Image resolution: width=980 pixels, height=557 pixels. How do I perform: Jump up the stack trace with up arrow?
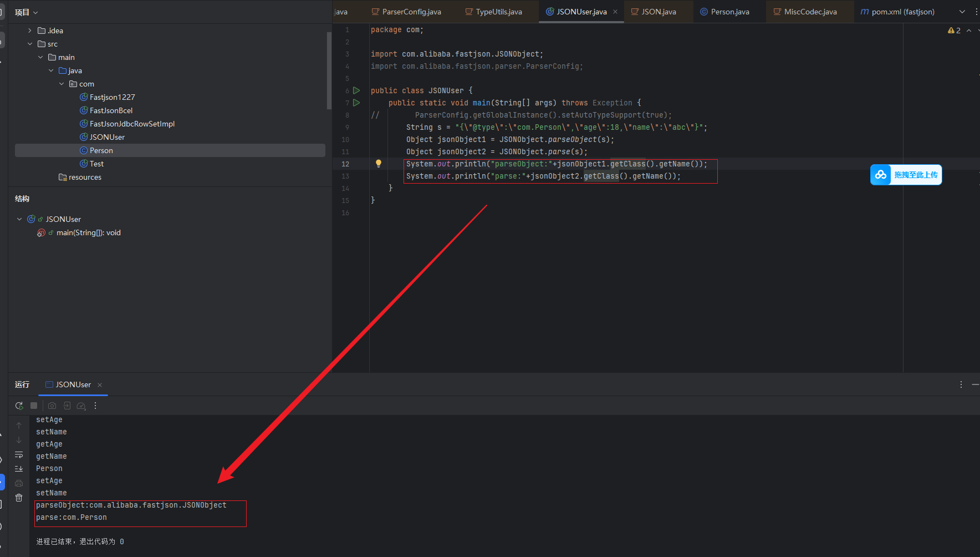pos(19,426)
